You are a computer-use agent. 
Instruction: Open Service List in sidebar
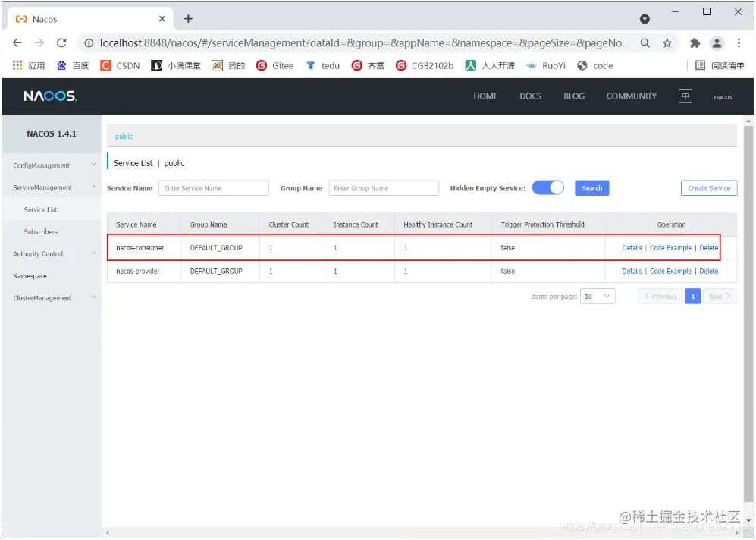click(x=40, y=210)
